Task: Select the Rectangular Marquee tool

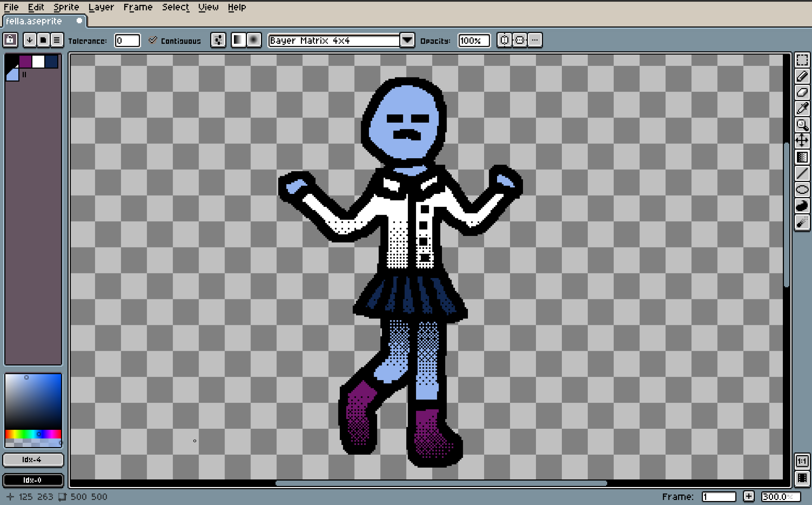Action: [802, 60]
